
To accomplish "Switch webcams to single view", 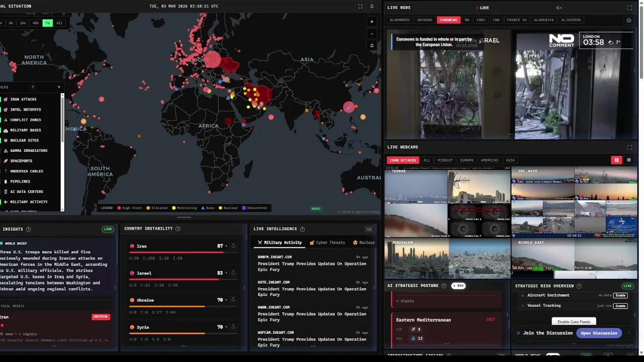I will click(x=628, y=160).
